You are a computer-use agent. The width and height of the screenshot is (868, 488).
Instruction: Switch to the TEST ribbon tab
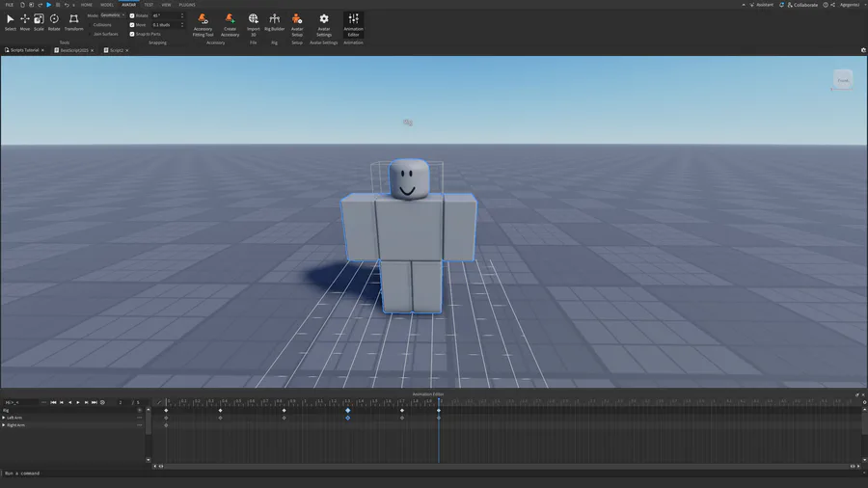coord(149,5)
